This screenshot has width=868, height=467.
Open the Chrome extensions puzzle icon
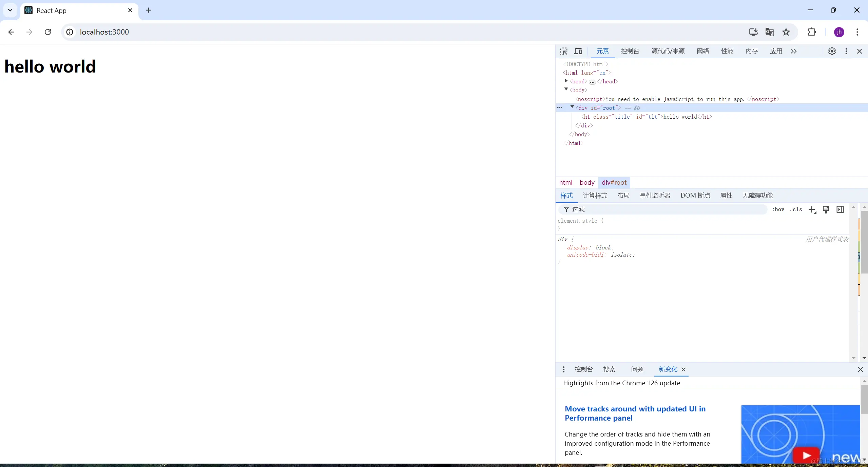click(812, 32)
